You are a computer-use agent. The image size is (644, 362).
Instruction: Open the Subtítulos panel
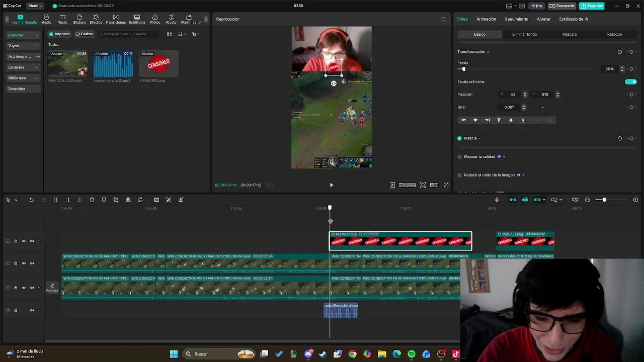coord(137,19)
